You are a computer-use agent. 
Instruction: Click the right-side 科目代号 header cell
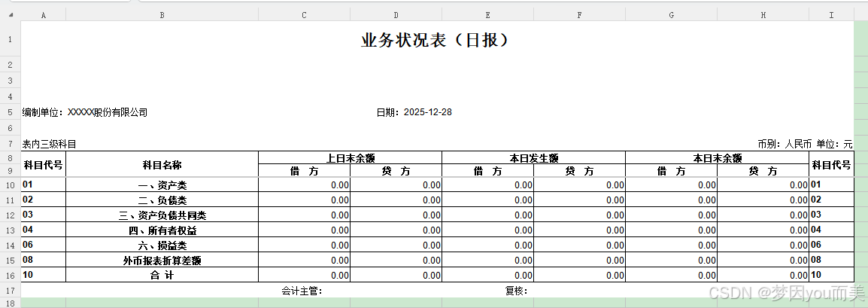831,164
